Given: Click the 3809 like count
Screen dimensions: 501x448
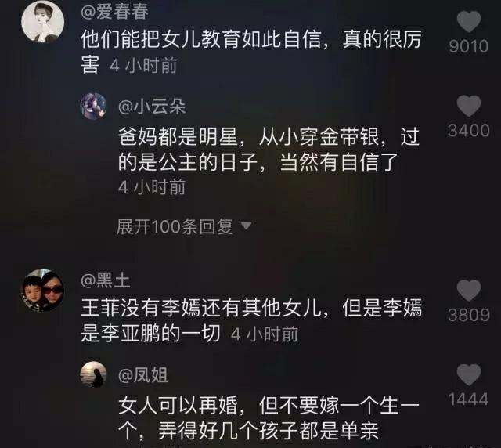Looking at the screenshot, I should click(x=469, y=316).
